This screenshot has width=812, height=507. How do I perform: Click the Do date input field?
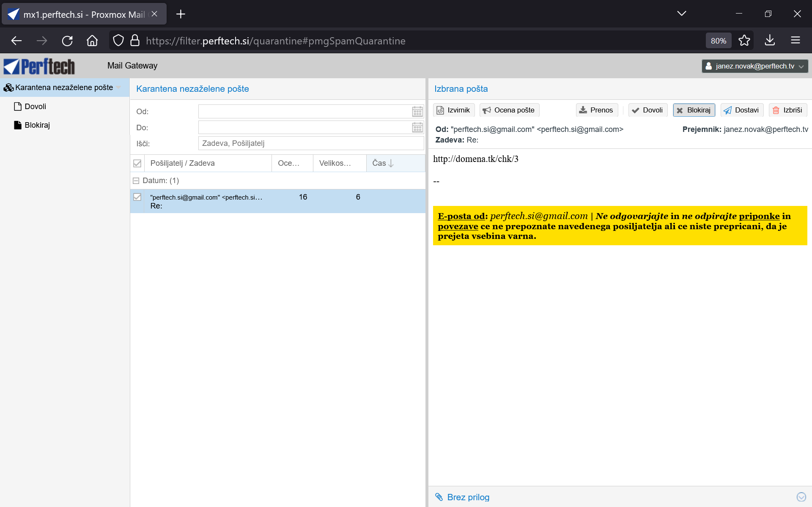click(304, 127)
